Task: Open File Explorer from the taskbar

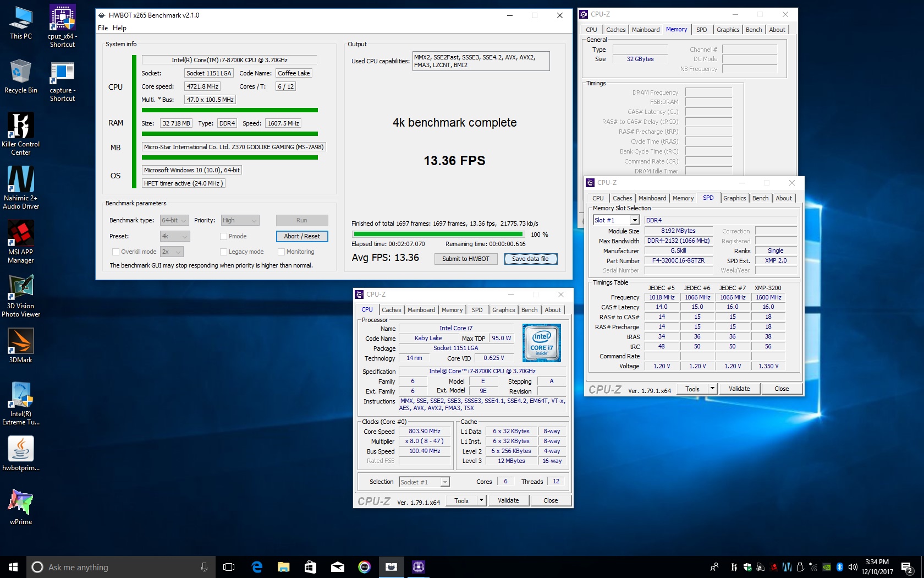Action: pyautogui.click(x=284, y=567)
